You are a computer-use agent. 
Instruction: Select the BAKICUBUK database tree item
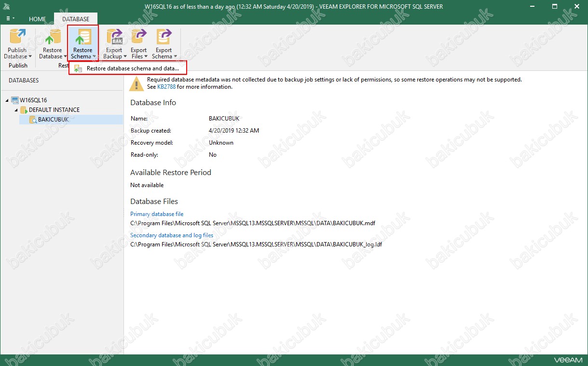[x=71, y=120]
